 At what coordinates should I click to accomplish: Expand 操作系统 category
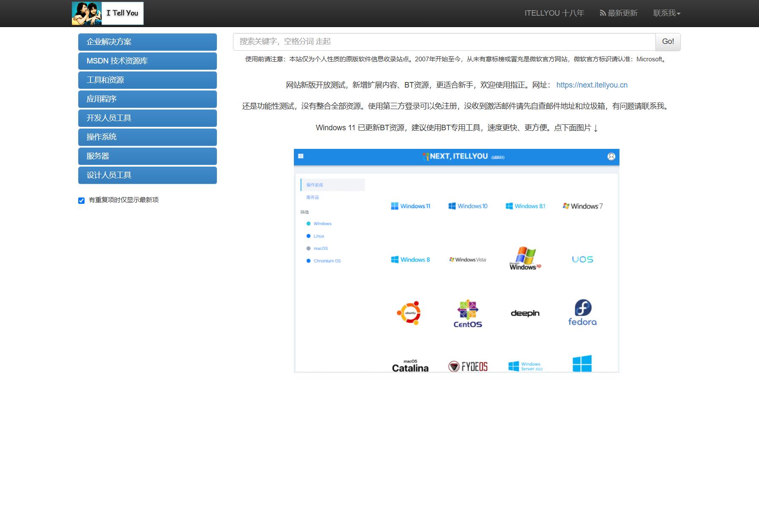(x=148, y=137)
